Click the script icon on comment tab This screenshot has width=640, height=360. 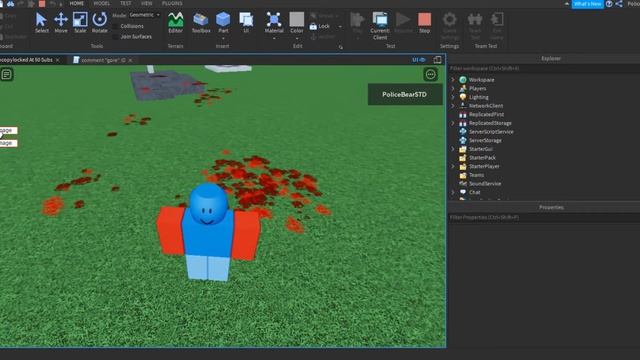click(x=76, y=60)
